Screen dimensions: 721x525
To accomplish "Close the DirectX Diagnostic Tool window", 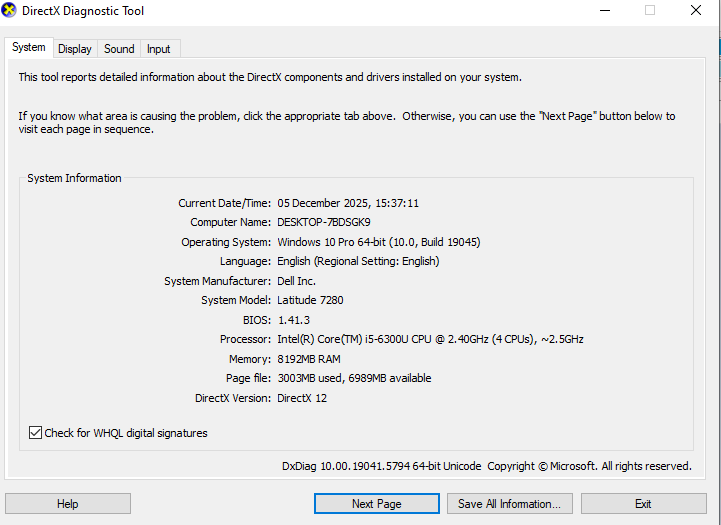I will 695,11.
